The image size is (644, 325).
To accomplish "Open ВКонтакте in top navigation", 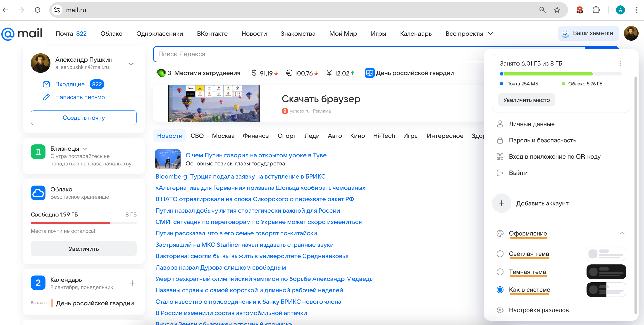I will [x=212, y=34].
